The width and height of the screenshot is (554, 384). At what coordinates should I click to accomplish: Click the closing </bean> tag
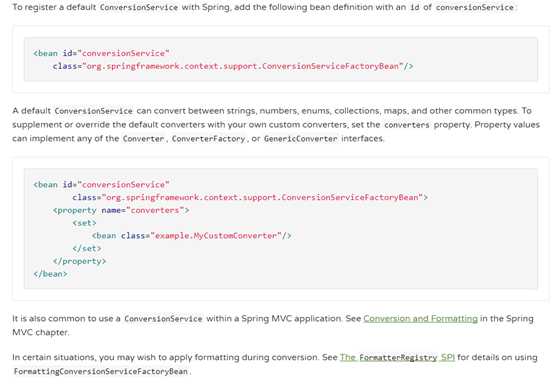[x=50, y=274]
